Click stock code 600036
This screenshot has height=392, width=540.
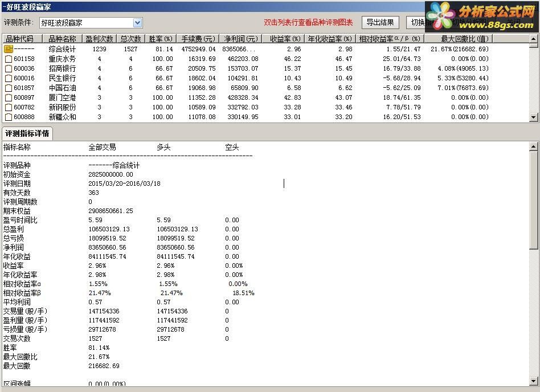(x=24, y=68)
